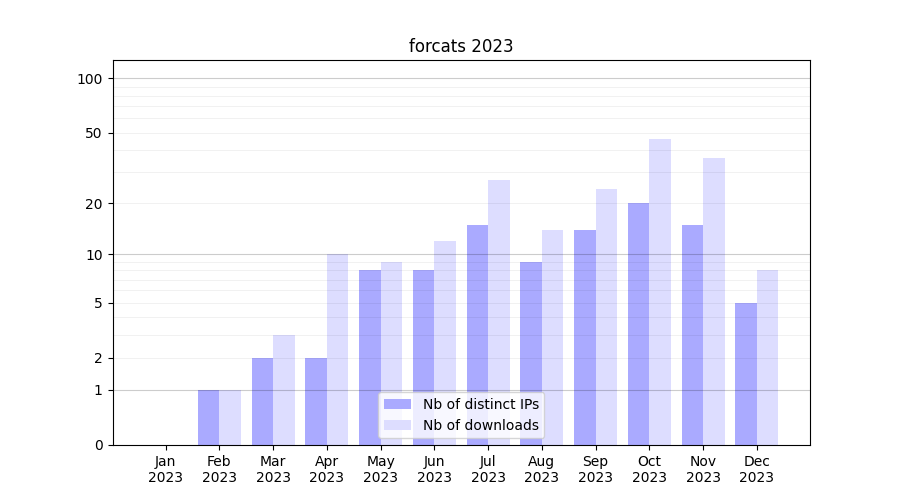Click the chart title 'forcats 2023'
900x500 pixels.
coord(461,46)
